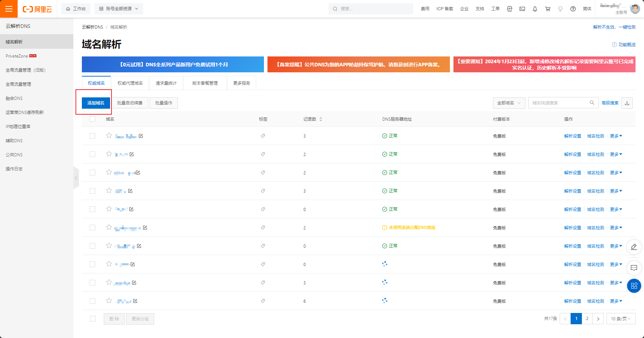
Task: Click the user avatar
Action: [x=635, y=8]
